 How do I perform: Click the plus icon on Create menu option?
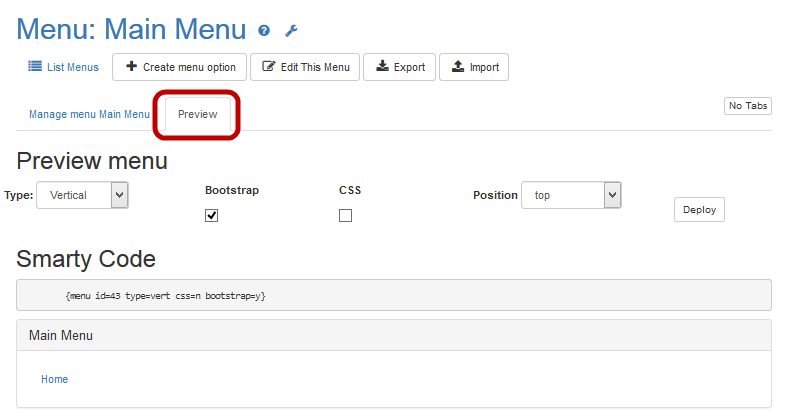tap(131, 67)
